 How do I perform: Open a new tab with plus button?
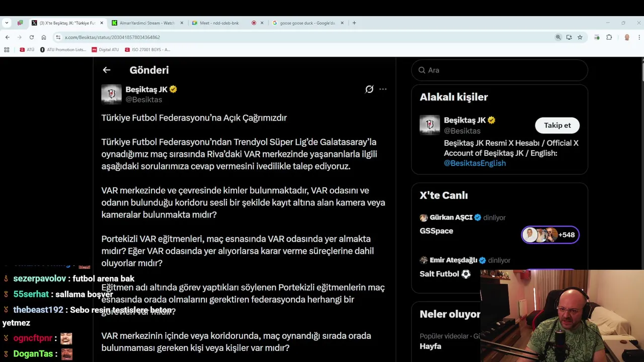[354, 23]
